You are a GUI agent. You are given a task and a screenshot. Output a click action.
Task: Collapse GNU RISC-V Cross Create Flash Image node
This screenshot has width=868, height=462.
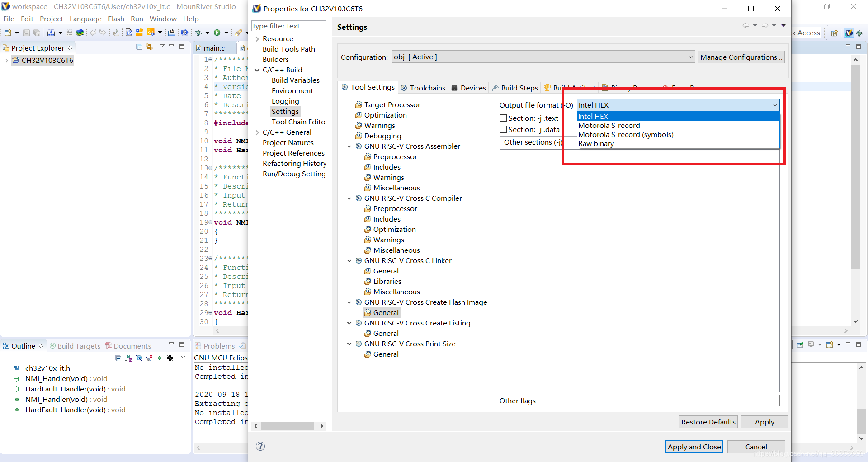(x=349, y=302)
